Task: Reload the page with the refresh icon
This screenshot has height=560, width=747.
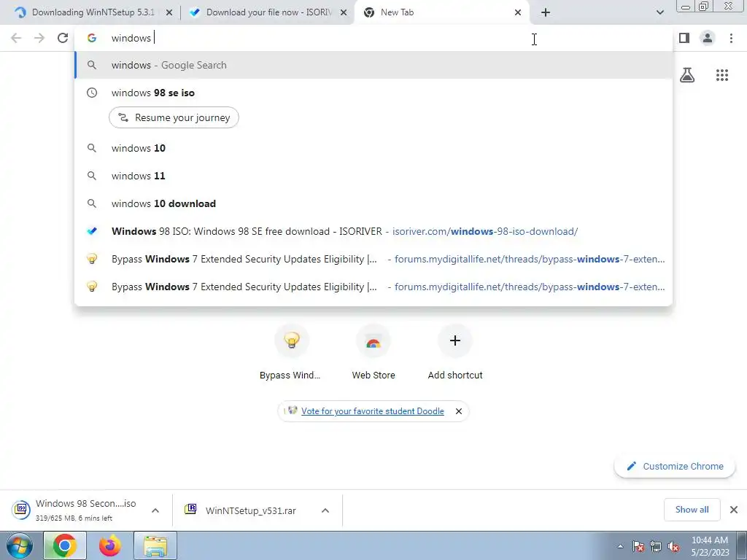Action: click(63, 38)
